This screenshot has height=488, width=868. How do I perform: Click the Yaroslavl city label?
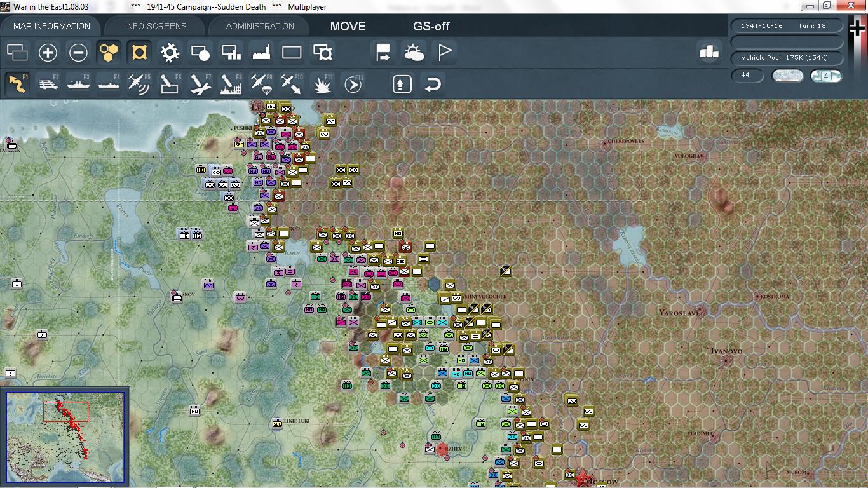point(679,313)
